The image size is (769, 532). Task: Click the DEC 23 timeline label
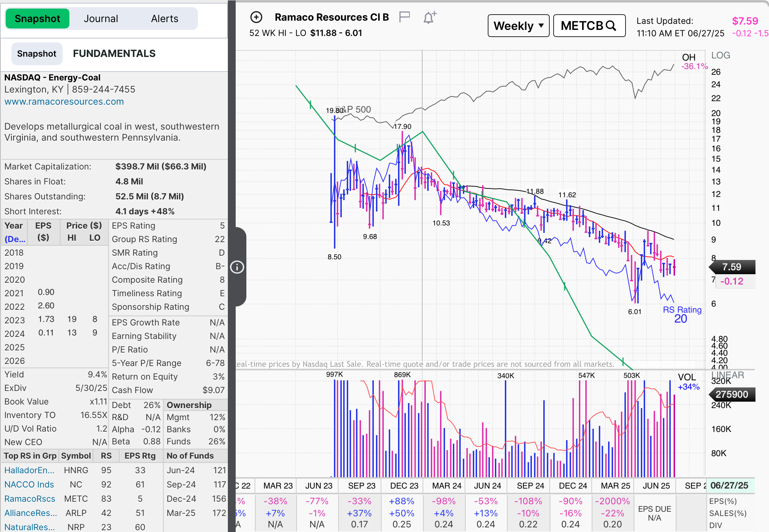click(404, 486)
